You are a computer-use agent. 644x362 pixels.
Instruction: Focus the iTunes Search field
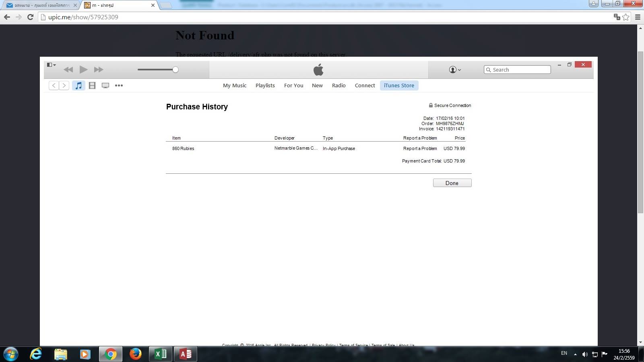[517, 70]
